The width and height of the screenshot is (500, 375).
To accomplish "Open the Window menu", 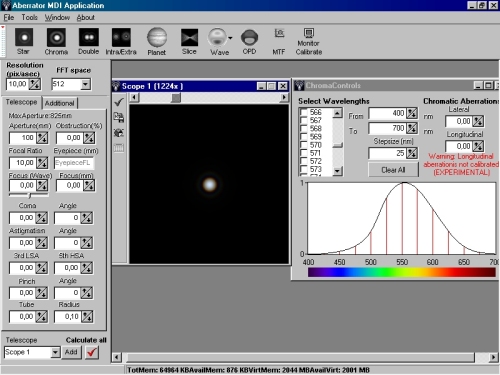I will 57,18.
